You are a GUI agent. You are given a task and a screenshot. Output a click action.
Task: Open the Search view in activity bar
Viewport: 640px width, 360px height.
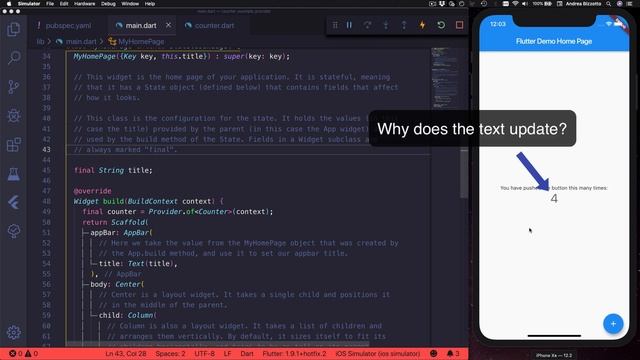pos(13,58)
